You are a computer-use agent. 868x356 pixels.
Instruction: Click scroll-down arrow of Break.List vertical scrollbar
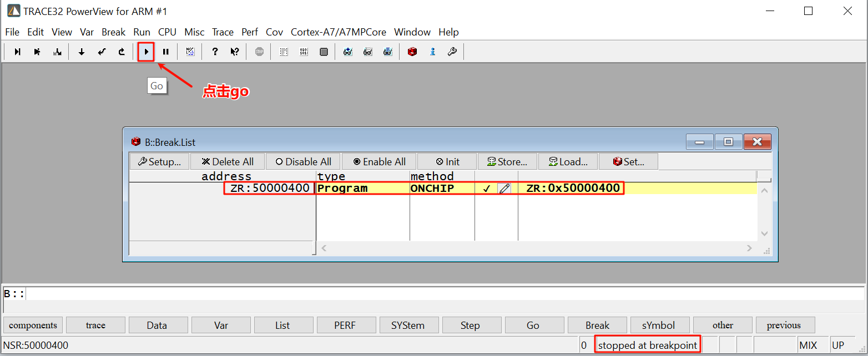point(764,234)
